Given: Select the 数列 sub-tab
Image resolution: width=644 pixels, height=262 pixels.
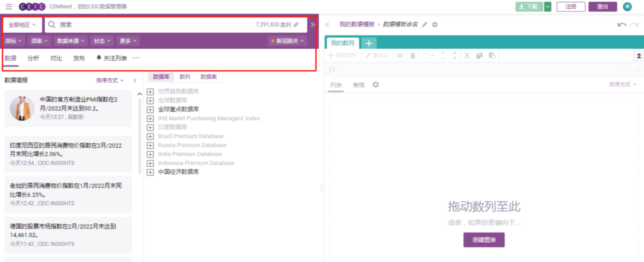Looking at the screenshot, I should (x=185, y=77).
